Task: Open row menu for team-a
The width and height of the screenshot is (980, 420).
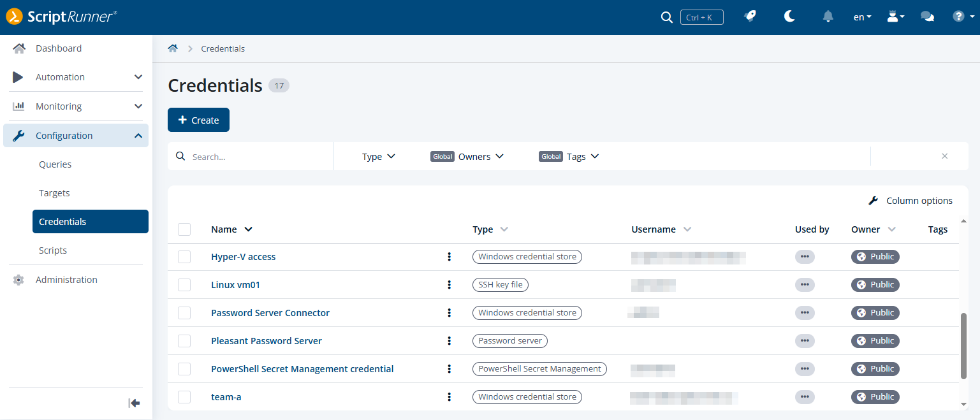Action: pos(450,397)
